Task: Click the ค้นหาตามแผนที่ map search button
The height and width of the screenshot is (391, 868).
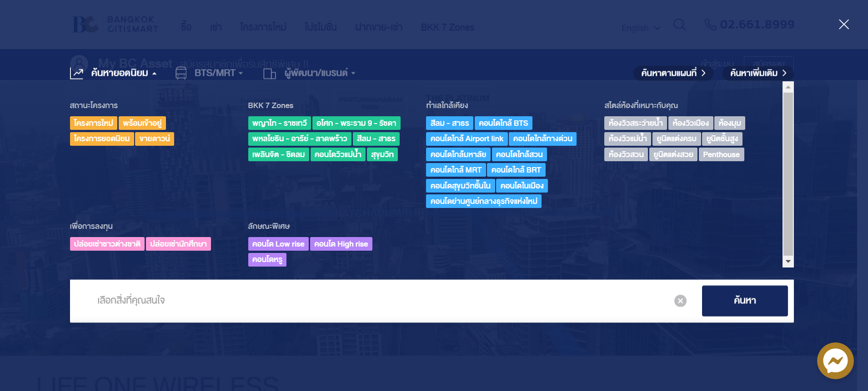Action: point(672,73)
